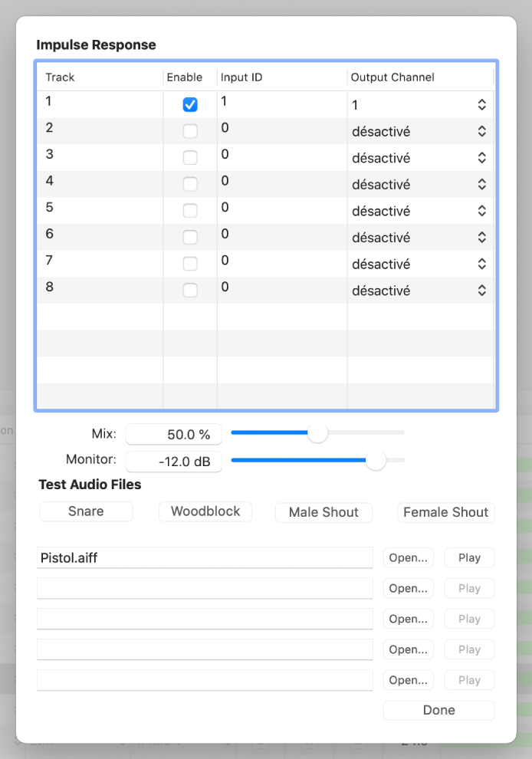This screenshot has width=532, height=759.
Task: Click the Snare test audio button
Action: coord(86,511)
